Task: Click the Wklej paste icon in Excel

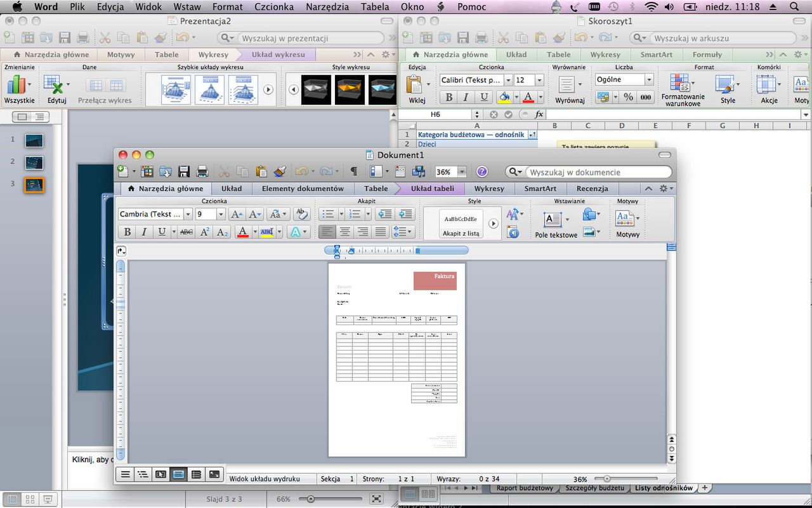Action: (x=414, y=85)
